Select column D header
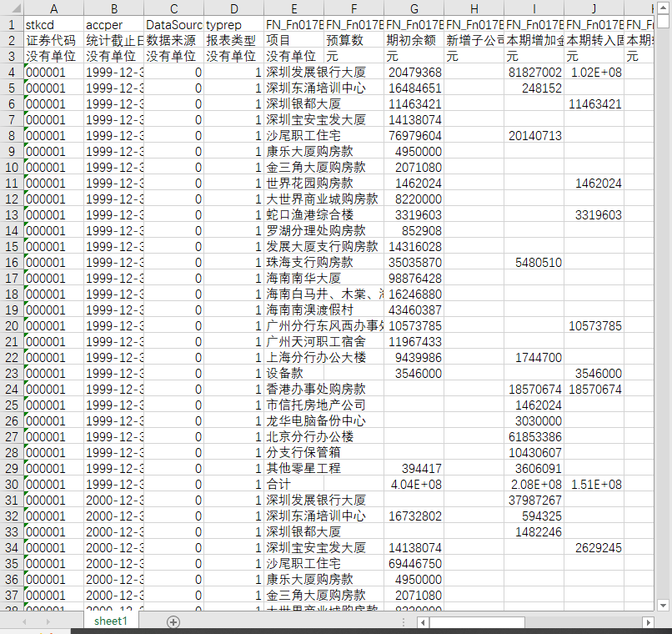This screenshot has width=672, height=634. tap(233, 8)
